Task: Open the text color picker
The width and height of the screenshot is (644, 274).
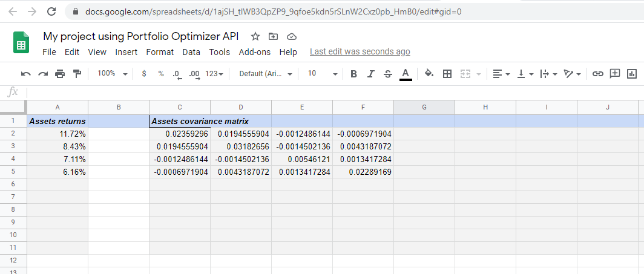Action: click(406, 74)
